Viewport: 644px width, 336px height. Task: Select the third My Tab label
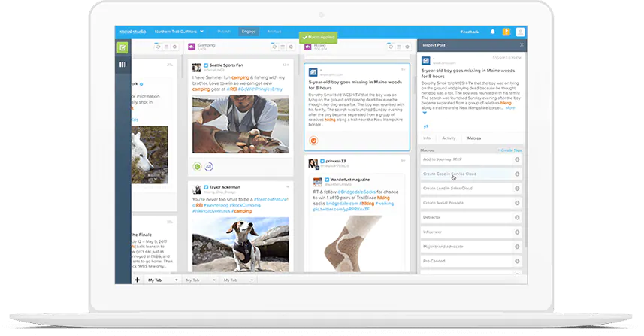[x=231, y=280]
